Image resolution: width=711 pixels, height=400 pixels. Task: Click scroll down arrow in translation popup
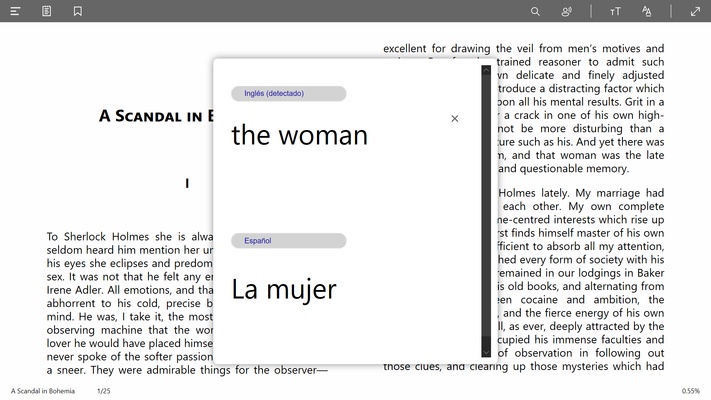click(x=486, y=352)
